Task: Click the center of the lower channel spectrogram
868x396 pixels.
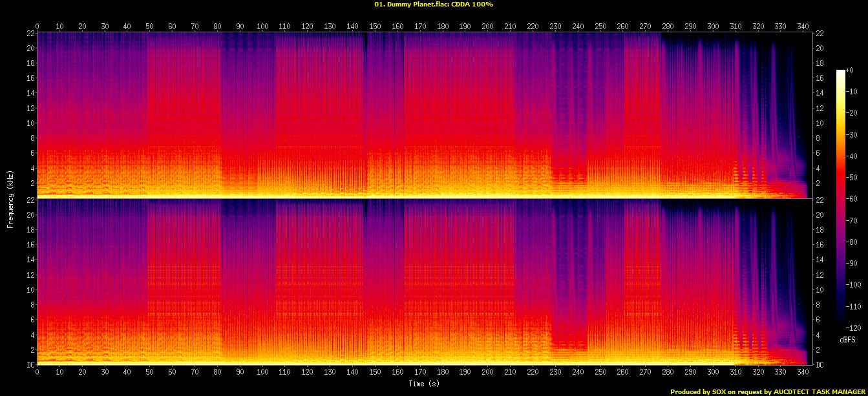Action: pyautogui.click(x=423, y=282)
